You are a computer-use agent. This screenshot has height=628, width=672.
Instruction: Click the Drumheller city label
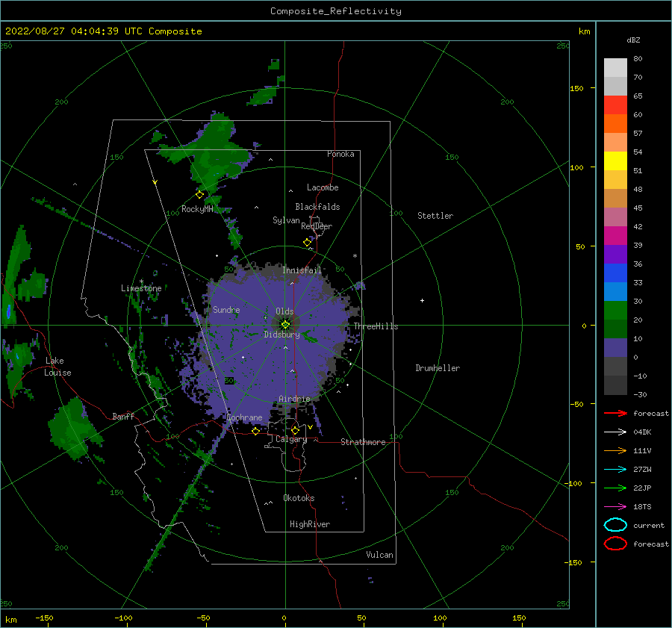[438, 368]
